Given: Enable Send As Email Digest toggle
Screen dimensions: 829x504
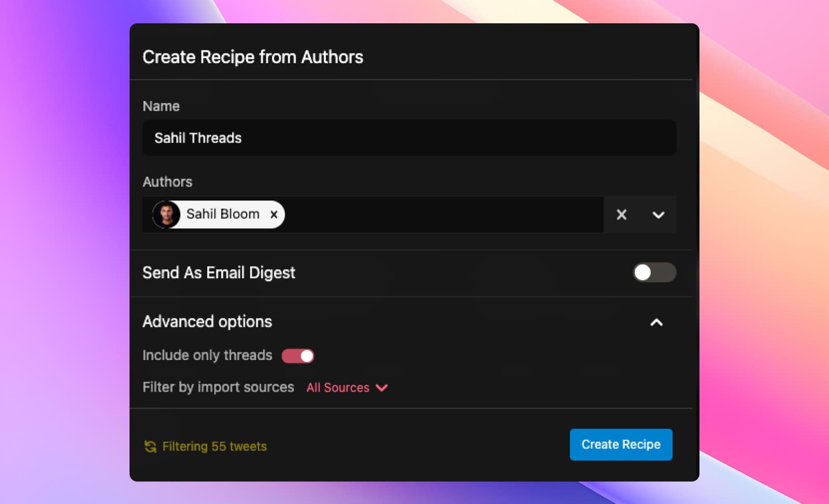Looking at the screenshot, I should pos(654,272).
